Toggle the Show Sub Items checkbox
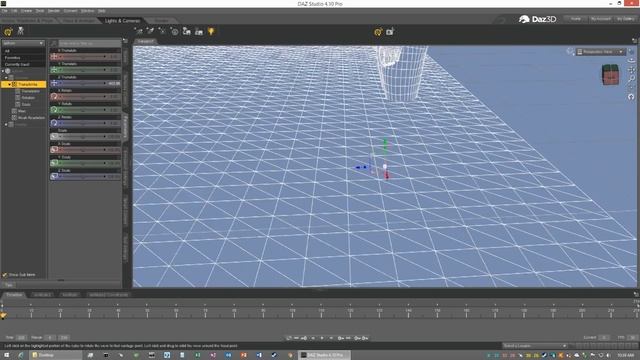The height and width of the screenshot is (360, 640). pos(4,275)
